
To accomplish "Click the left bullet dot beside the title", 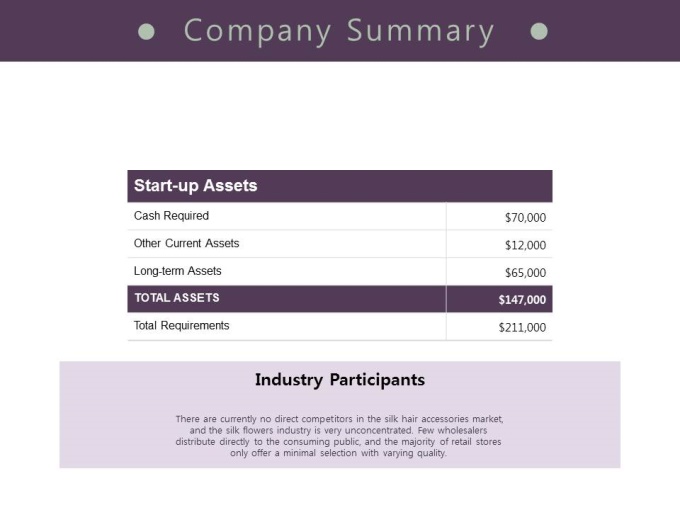I will 146,32.
